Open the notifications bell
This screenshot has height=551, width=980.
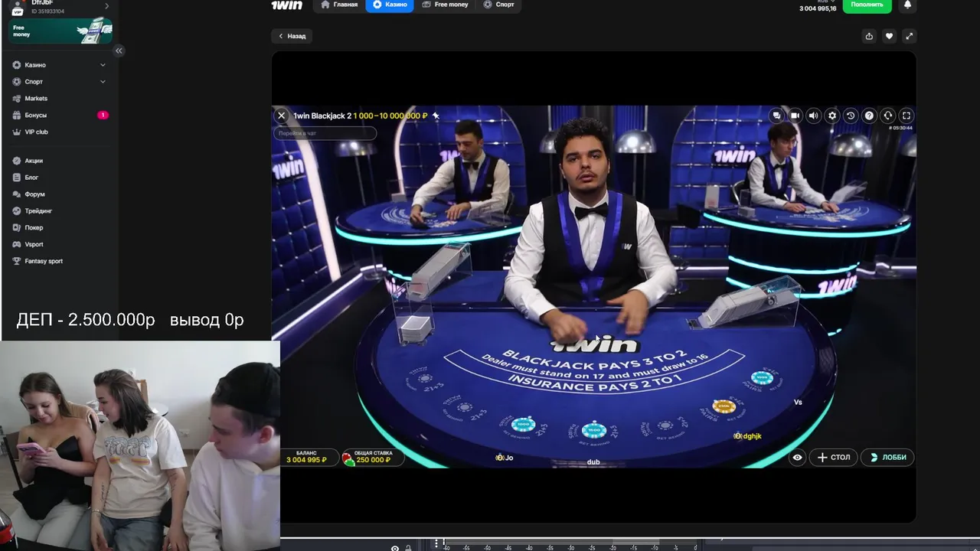click(907, 5)
